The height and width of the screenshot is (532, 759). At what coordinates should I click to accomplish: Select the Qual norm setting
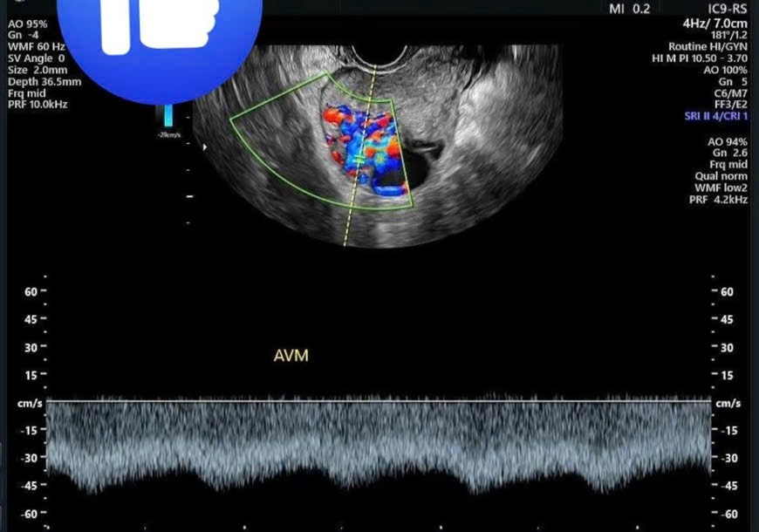tap(722, 176)
